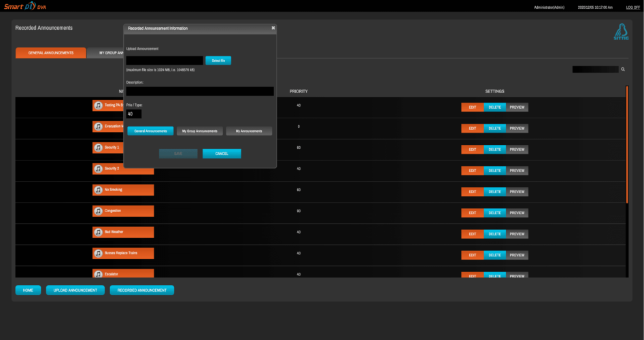Click the music note icon for Bad Weather
644x340 pixels.
click(98, 232)
